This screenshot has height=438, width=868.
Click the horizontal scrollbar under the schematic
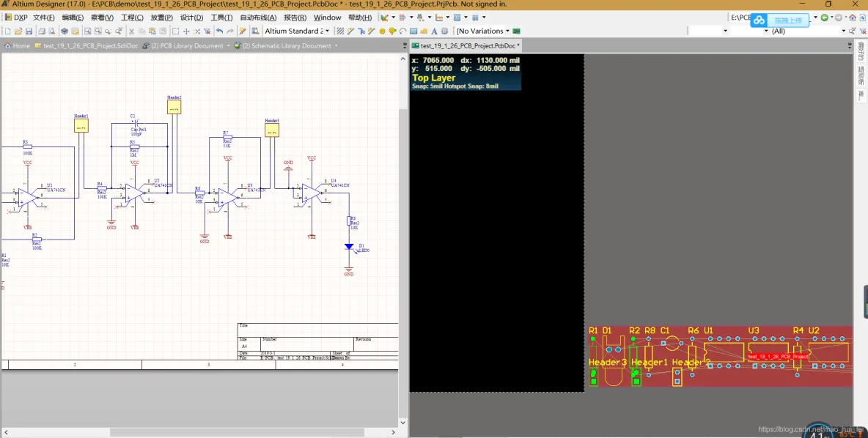[237, 432]
